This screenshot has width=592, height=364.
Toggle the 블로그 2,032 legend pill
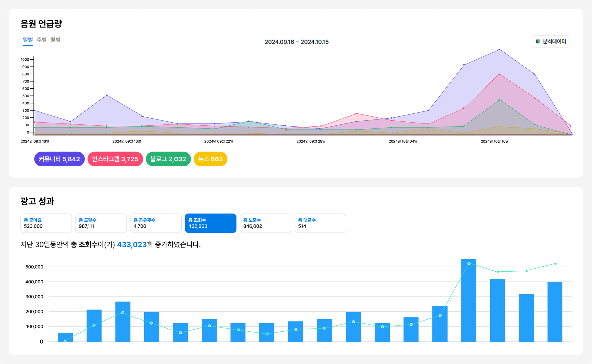(168, 159)
